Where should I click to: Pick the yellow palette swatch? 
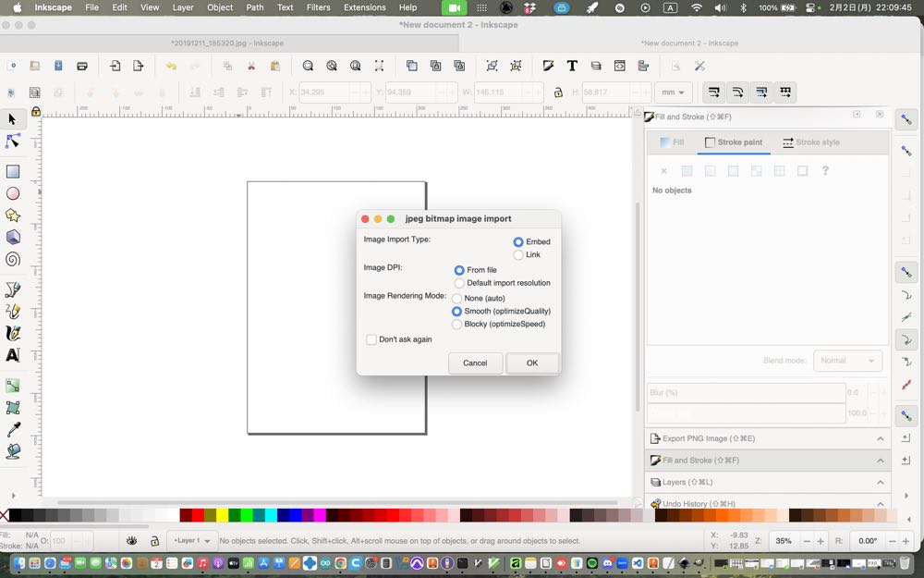pos(222,515)
